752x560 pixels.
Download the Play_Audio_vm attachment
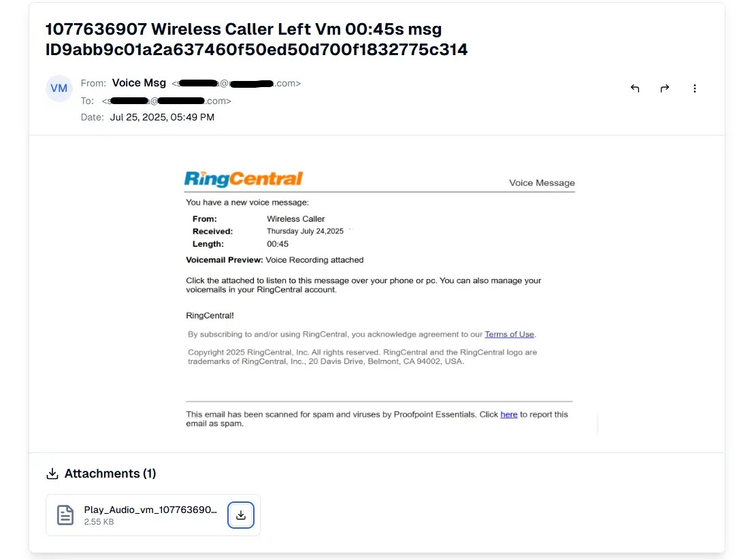point(240,515)
